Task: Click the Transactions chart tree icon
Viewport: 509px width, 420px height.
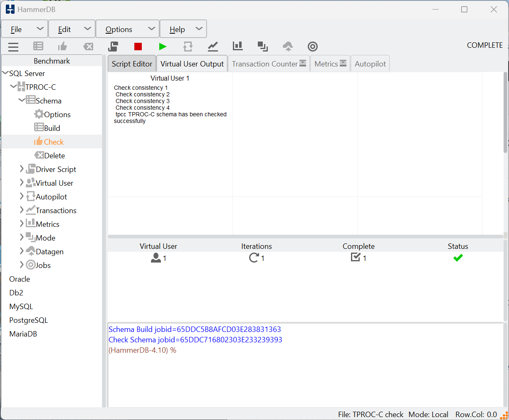Action: tap(30, 210)
